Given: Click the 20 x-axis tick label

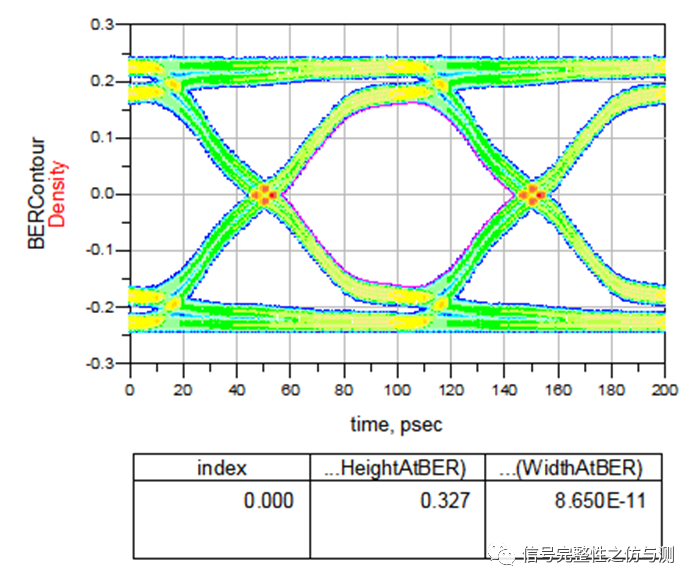Looking at the screenshot, I should pyautogui.click(x=183, y=390).
